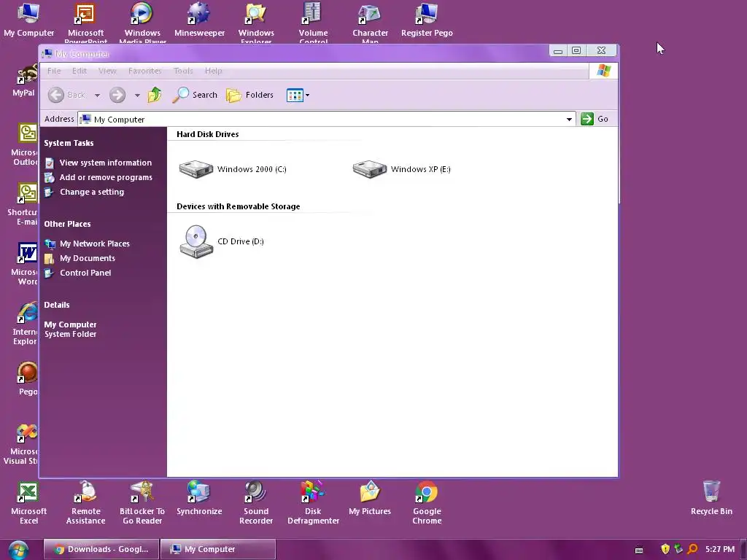The image size is (747, 560).
Task: Click the security shield tray icon
Action: pyautogui.click(x=665, y=549)
